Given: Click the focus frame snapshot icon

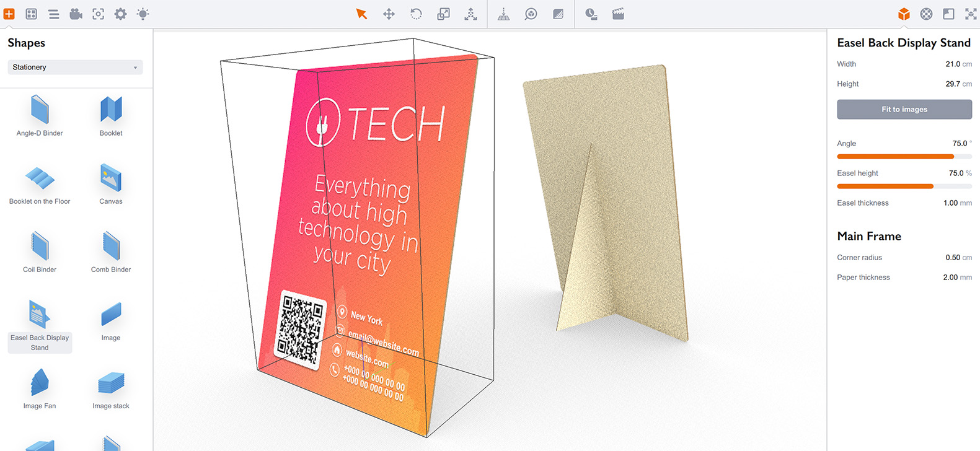Looking at the screenshot, I should tap(99, 14).
